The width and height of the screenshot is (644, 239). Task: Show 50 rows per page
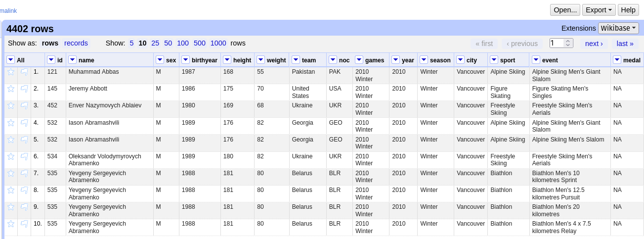(168, 43)
